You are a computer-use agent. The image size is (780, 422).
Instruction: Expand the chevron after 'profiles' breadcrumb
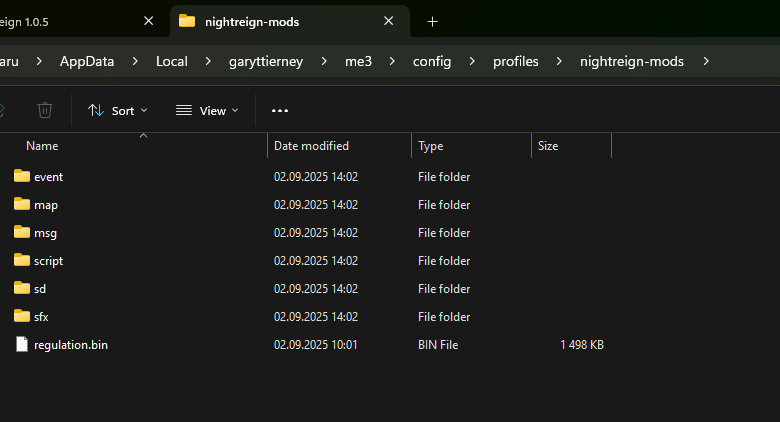tap(560, 62)
